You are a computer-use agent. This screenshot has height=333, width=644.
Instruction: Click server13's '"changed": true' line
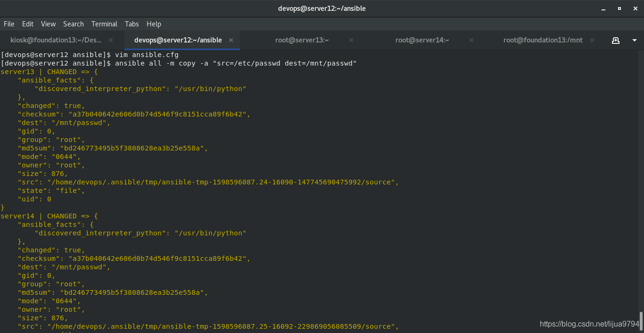51,106
